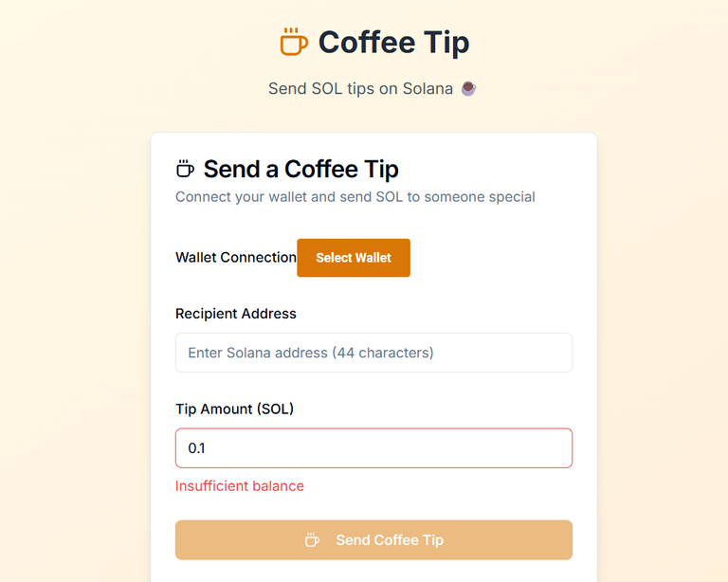The height and width of the screenshot is (582, 728).
Task: Click the orange coffee cup logo icon
Action: 294,42
